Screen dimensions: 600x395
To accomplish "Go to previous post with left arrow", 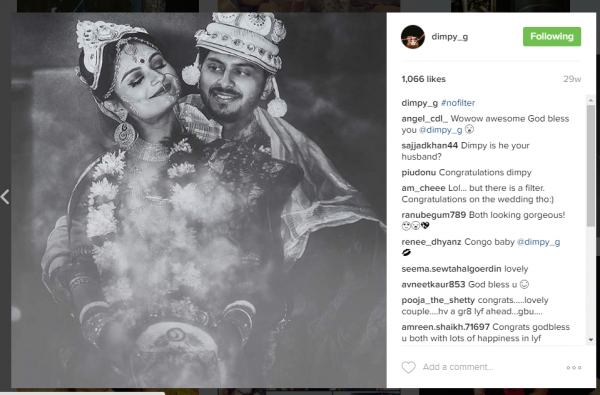I will 5,197.
